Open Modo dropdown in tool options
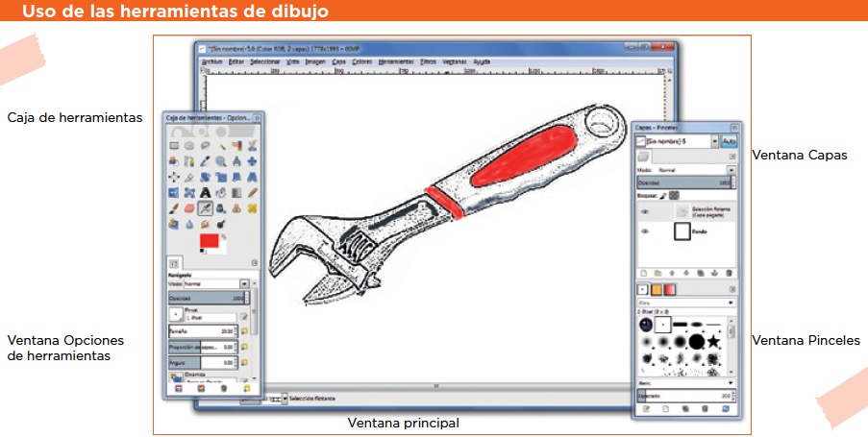 pos(244,283)
